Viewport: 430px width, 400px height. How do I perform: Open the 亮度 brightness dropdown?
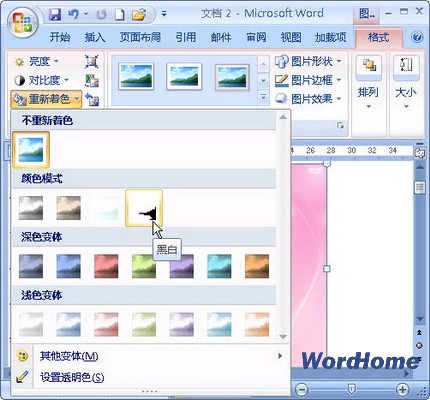click(37, 61)
